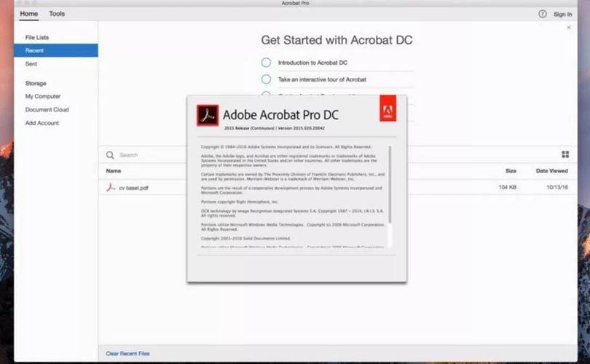Click the red Adobe badge in the dialog
Image resolution: width=590 pixels, height=364 pixels.
(388, 108)
